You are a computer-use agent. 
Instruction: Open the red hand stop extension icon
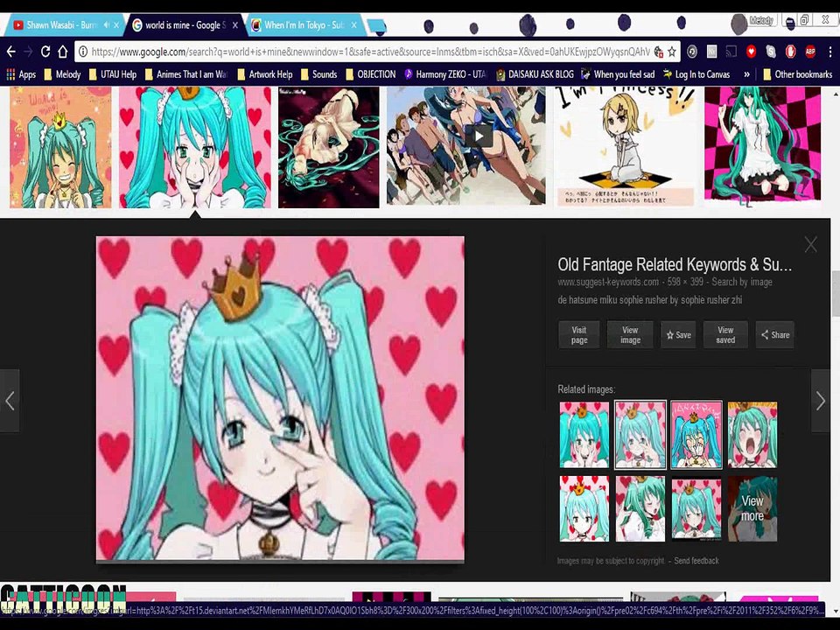coord(790,52)
